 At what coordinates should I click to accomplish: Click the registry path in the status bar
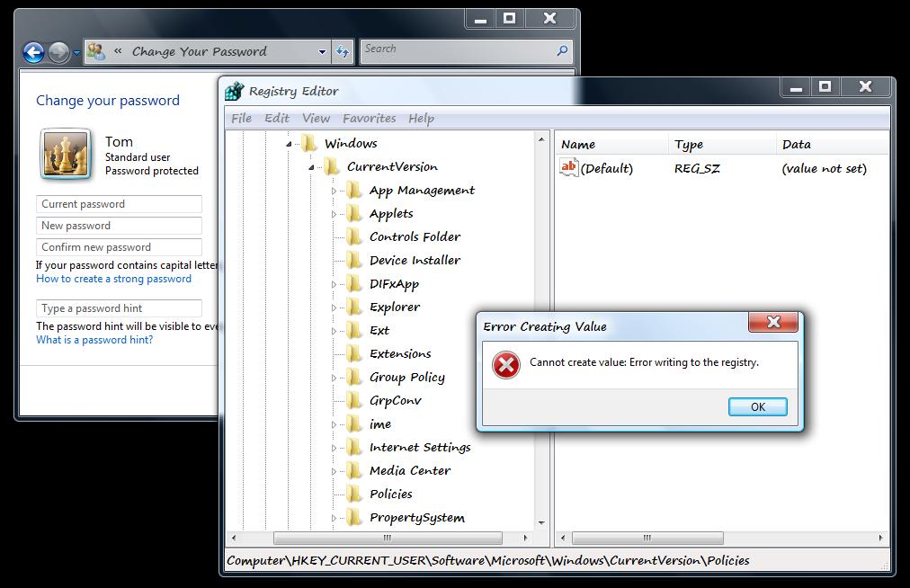488,561
